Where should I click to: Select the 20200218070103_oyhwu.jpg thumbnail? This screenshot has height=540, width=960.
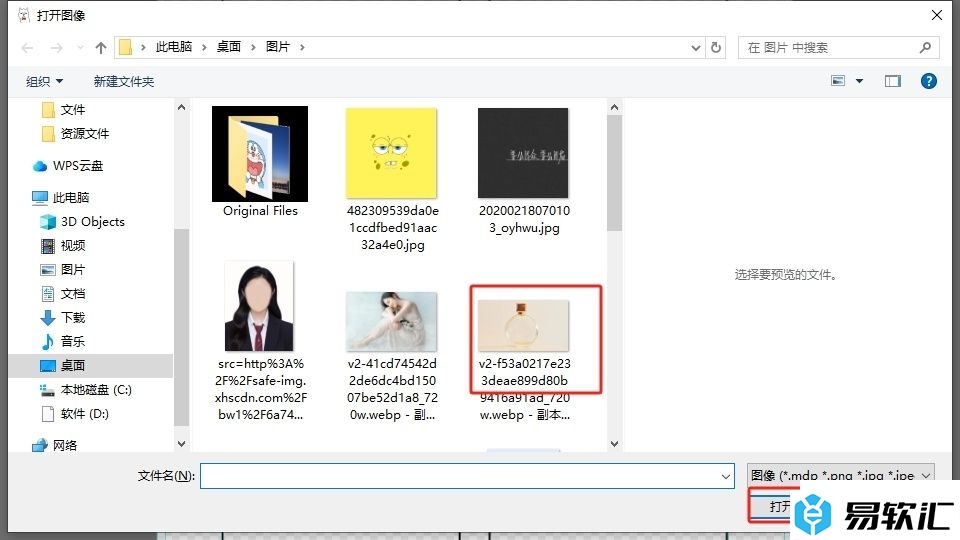click(523, 153)
